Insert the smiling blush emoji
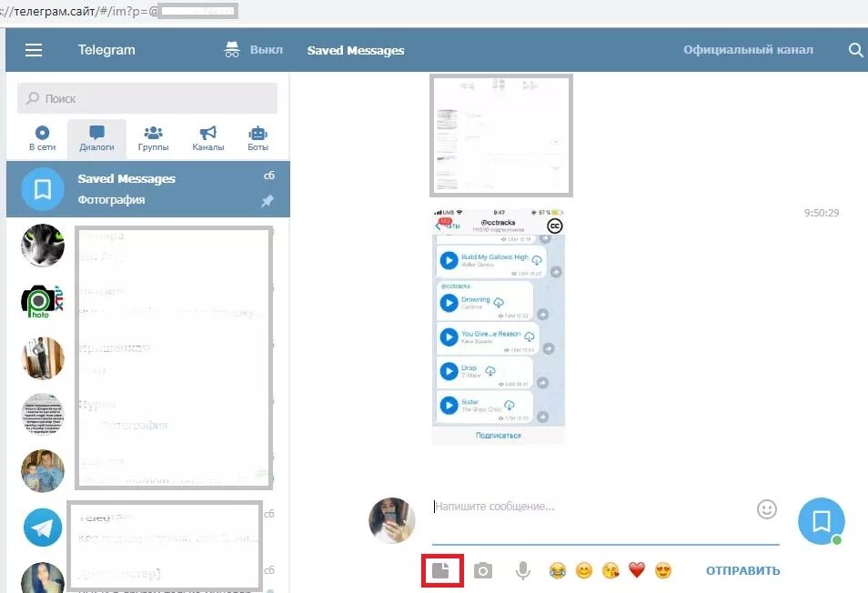This screenshot has height=593, width=868. tap(584, 570)
